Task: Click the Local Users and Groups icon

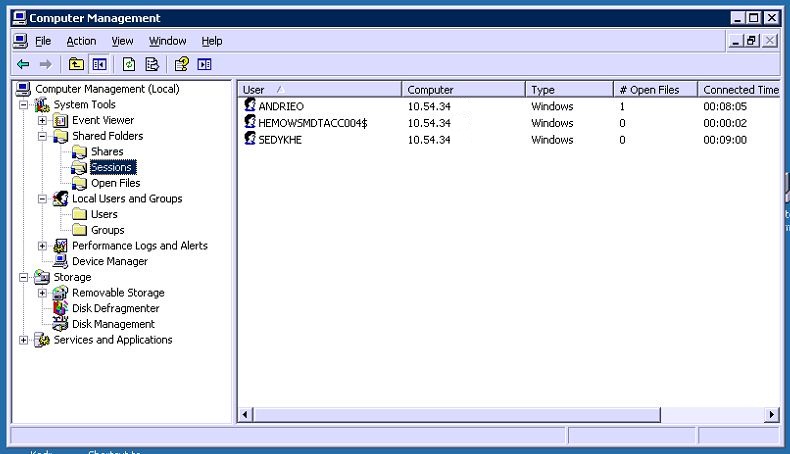Action: (x=60, y=199)
